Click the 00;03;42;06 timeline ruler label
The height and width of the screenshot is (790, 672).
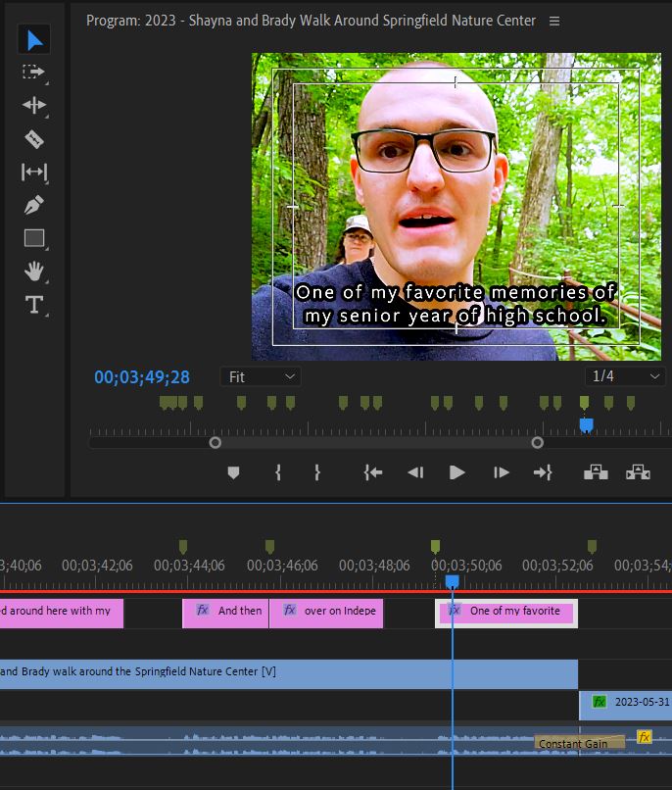point(97,566)
